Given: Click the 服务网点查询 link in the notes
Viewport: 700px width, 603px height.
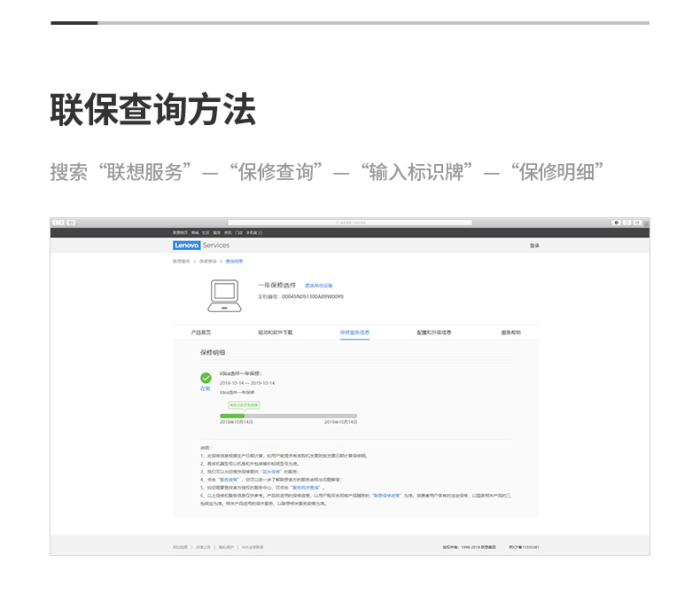Looking at the screenshot, I should coord(306,488).
